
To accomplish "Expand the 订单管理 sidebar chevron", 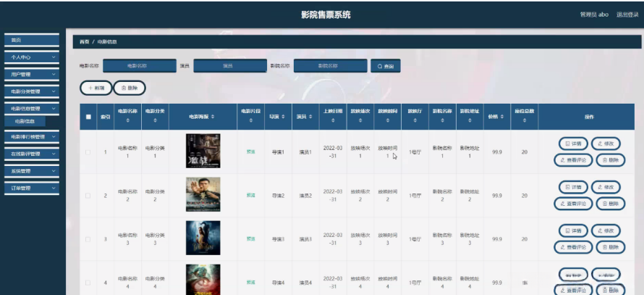I will pos(54,188).
